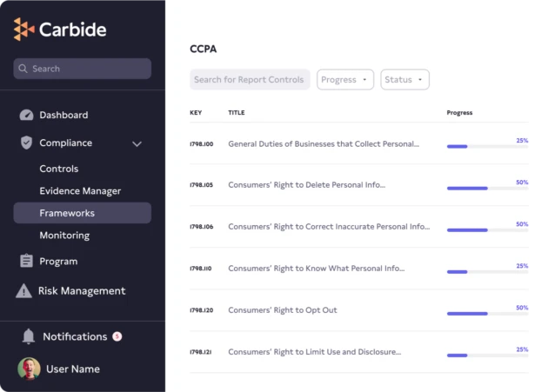This screenshot has width=548, height=392.
Task: Open control key 1798.120
Action: 201,310
